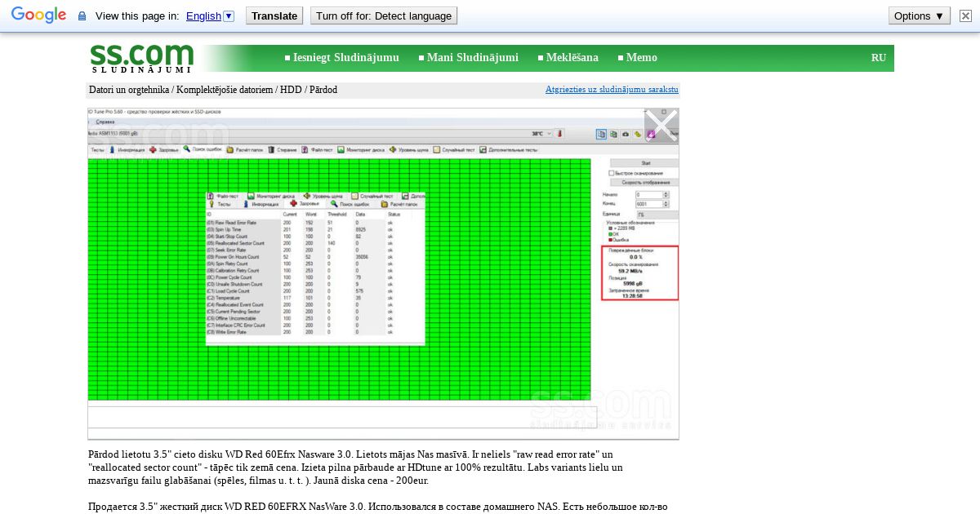Image resolution: width=980 pixels, height=514 pixels.
Task: Click the Начало value field in HD Tune image
Action: point(649,195)
